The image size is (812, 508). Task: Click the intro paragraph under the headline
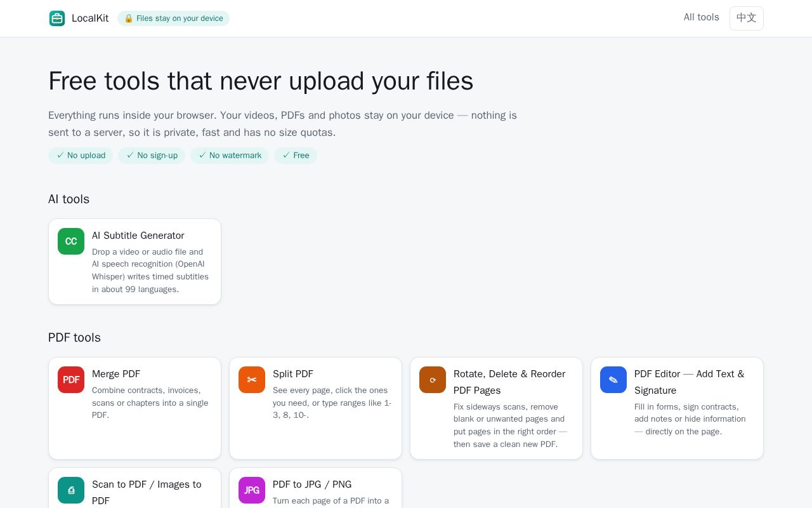(x=283, y=124)
